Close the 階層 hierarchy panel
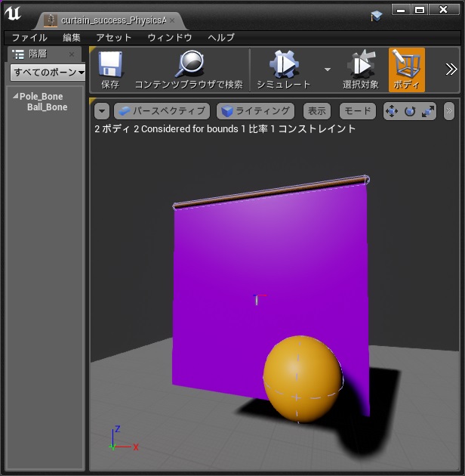 click(x=72, y=54)
